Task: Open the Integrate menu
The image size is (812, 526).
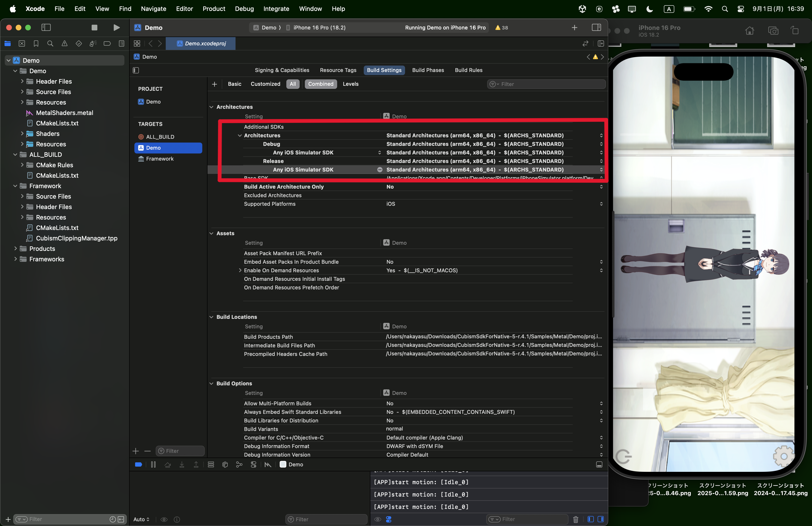Action: (x=276, y=9)
